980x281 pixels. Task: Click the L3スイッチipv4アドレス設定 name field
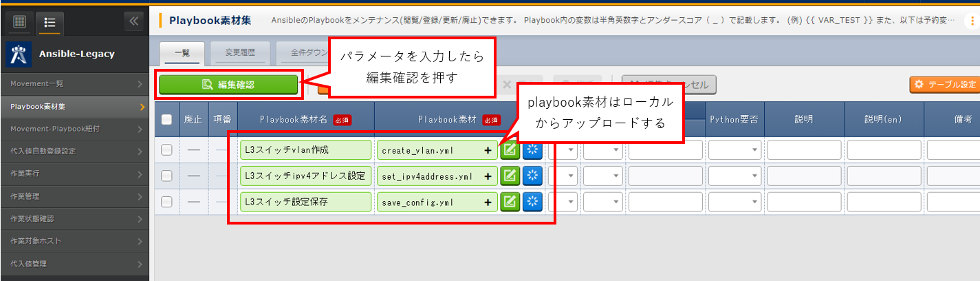coord(305,176)
